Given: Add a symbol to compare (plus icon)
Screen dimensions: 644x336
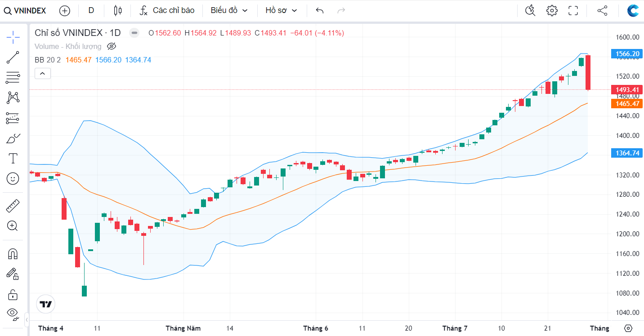Looking at the screenshot, I should (65, 10).
